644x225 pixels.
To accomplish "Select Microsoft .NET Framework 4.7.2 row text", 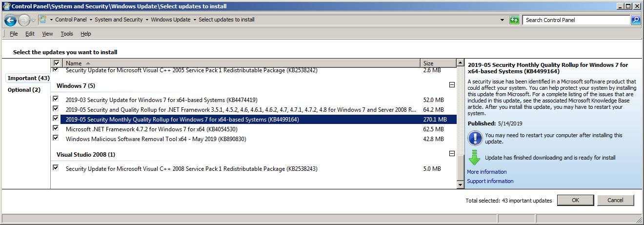I will [152, 129].
